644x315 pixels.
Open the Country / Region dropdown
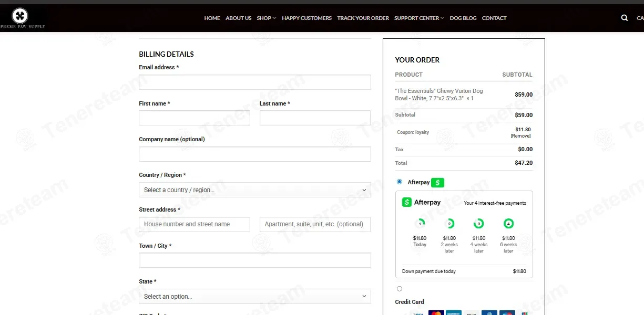coord(255,190)
